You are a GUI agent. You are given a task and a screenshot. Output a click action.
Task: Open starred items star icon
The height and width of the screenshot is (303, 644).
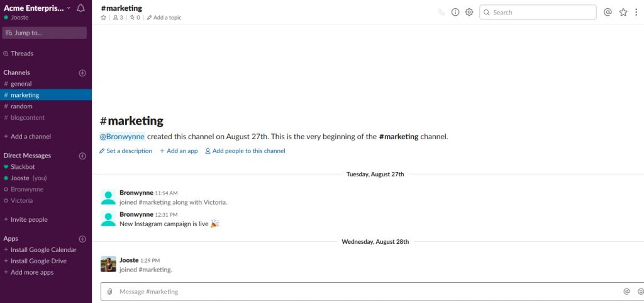tap(623, 13)
